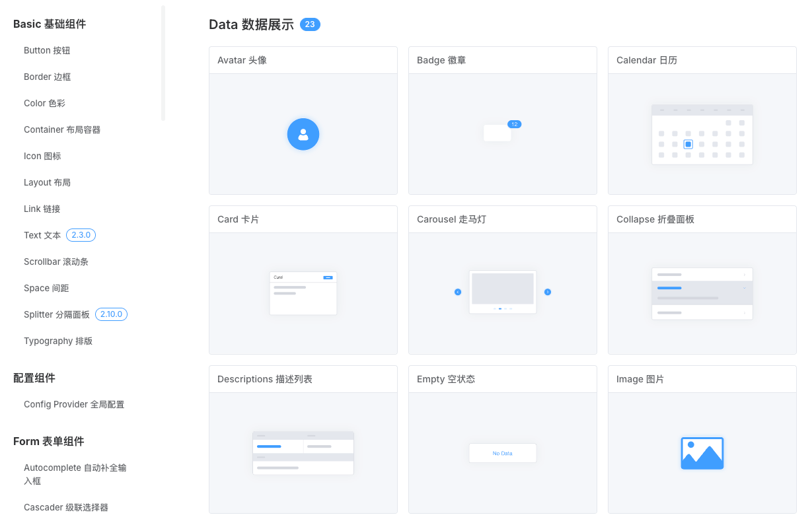Screen dimensions: 812x523
Task: Go to Icon 图标 page
Action: [x=42, y=156]
